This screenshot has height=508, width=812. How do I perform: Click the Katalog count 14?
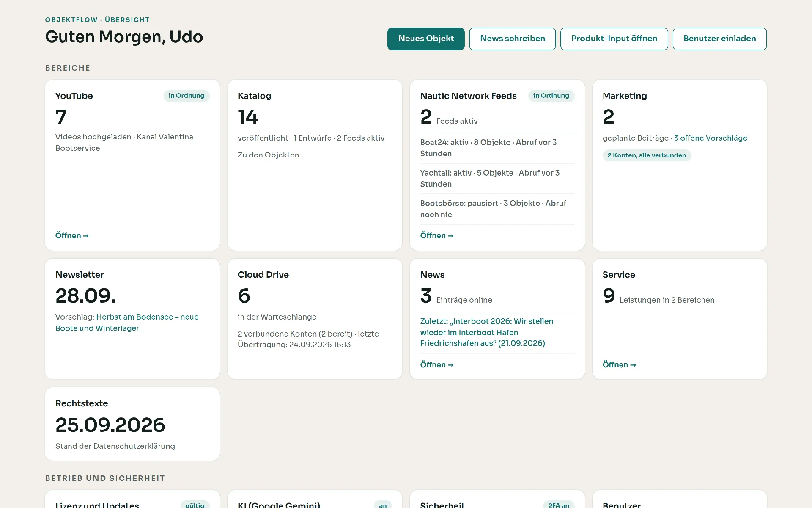click(x=248, y=117)
